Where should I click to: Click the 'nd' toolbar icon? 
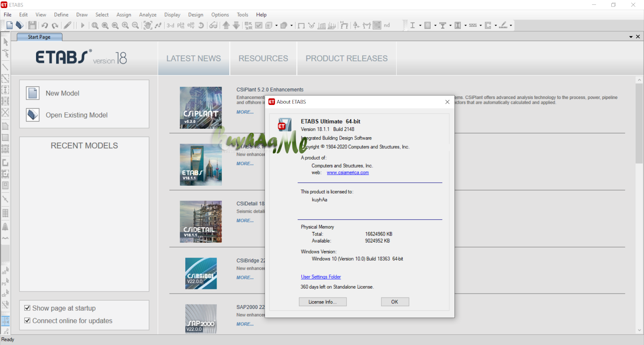387,25
